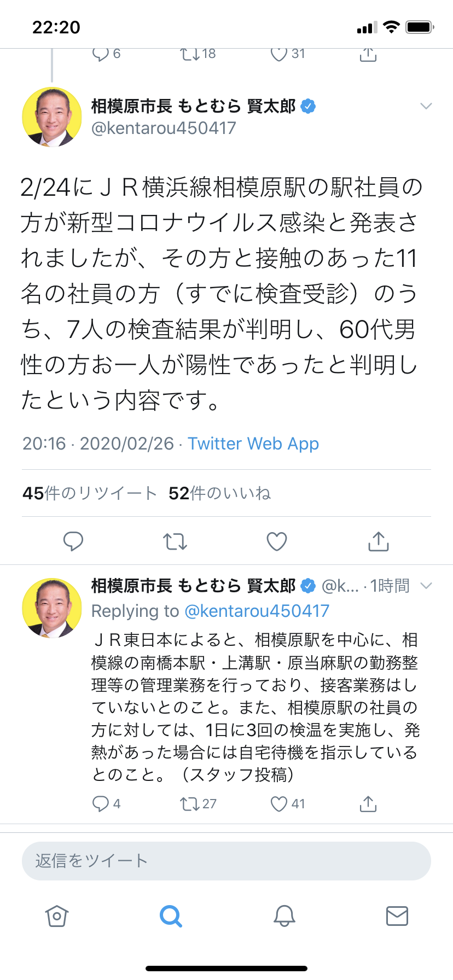Open the Home tab in bottom bar
Image resolution: width=453 pixels, height=980 pixels.
click(57, 915)
